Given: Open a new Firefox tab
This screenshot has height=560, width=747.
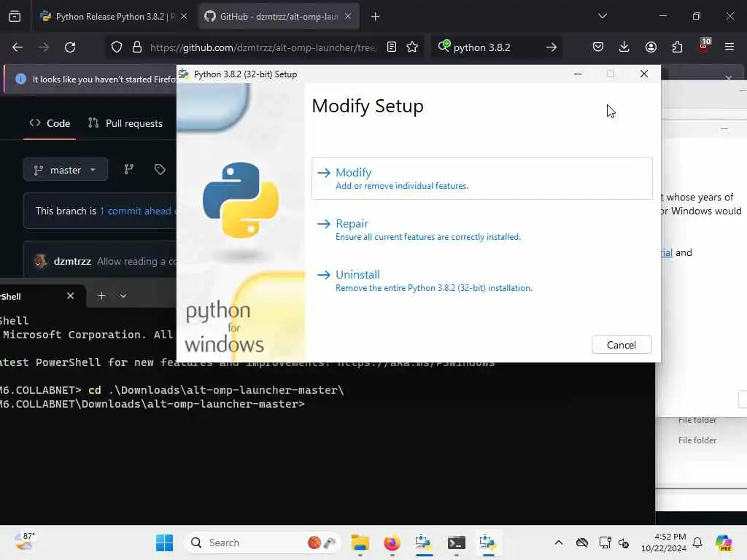Looking at the screenshot, I should (x=376, y=17).
